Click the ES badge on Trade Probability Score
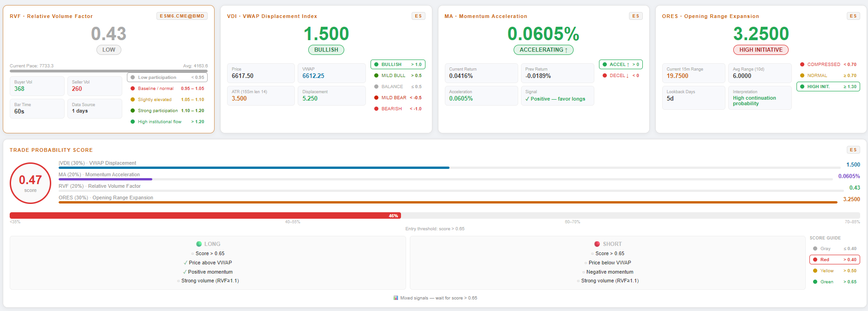Screen dimensions: 868x311 (853, 150)
